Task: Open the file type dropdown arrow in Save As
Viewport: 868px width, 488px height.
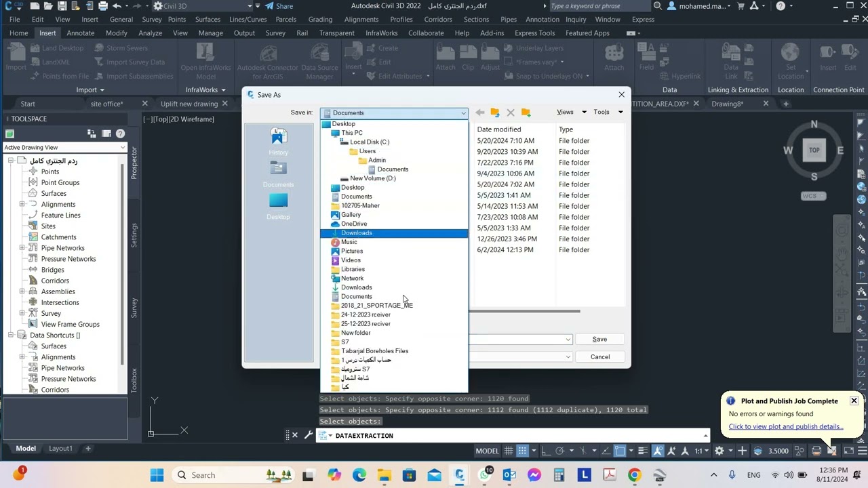Action: point(568,357)
